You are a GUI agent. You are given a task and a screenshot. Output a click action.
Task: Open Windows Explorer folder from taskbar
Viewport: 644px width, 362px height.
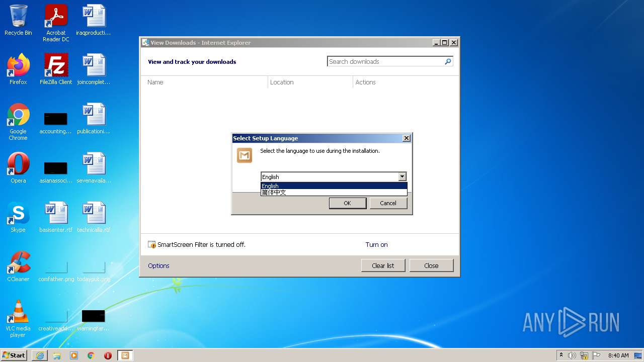coord(57,355)
